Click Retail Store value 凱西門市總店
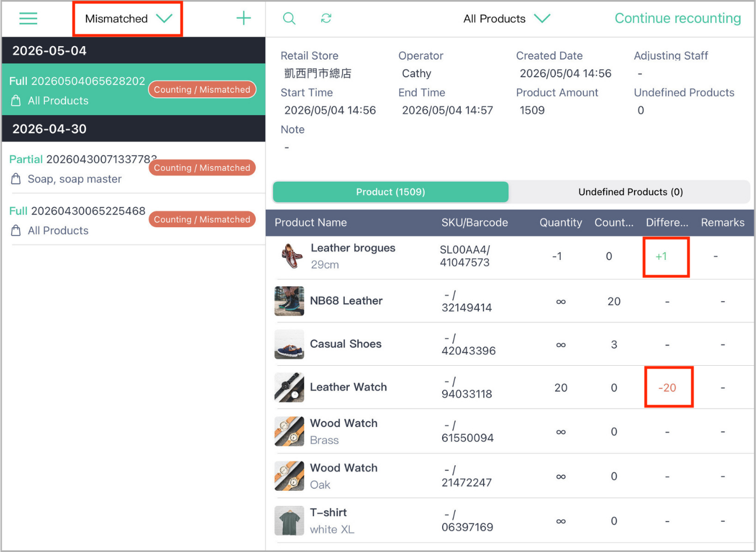 pos(318,74)
